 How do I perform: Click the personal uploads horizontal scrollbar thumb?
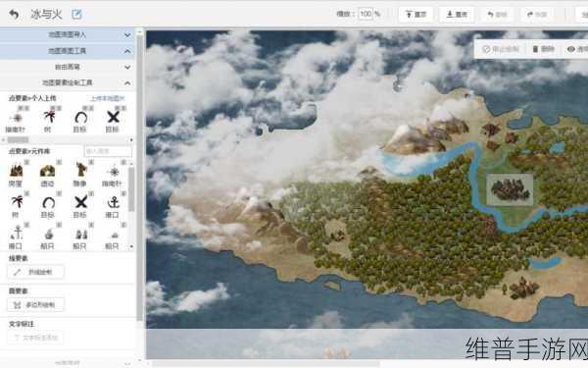(18, 139)
